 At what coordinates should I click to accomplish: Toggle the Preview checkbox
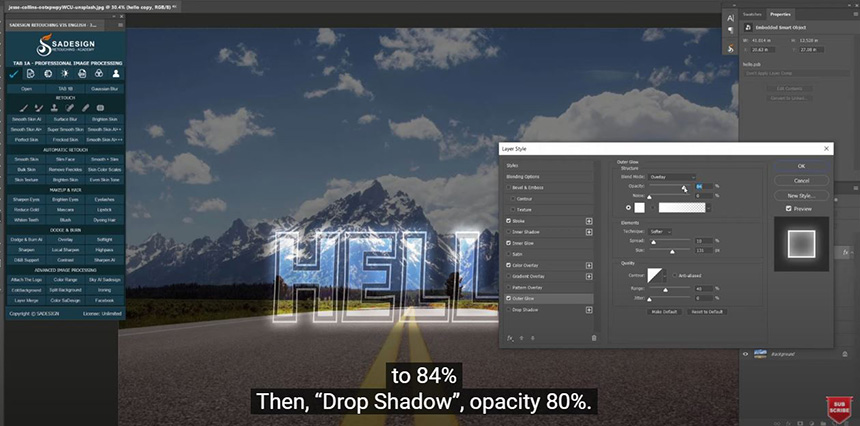(788, 209)
